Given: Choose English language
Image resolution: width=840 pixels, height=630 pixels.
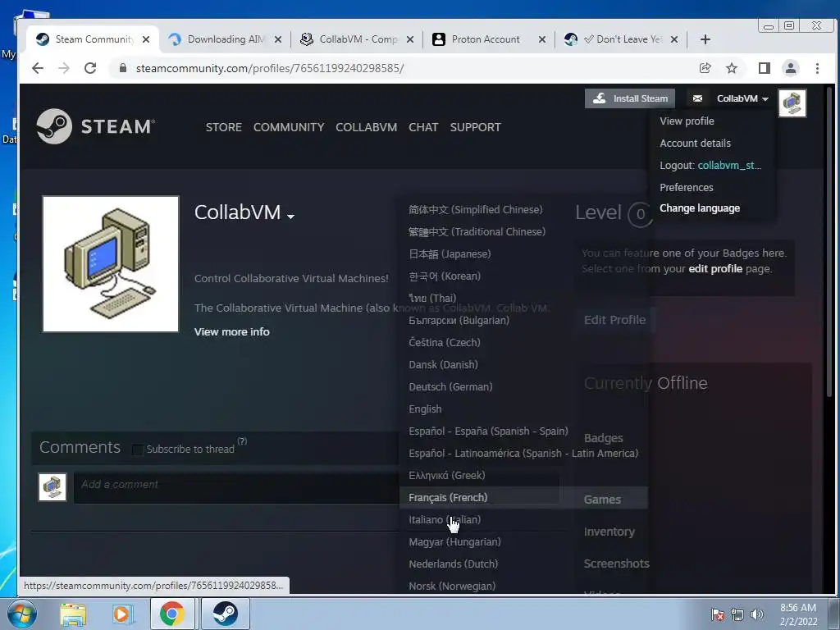Looking at the screenshot, I should coord(425,409).
